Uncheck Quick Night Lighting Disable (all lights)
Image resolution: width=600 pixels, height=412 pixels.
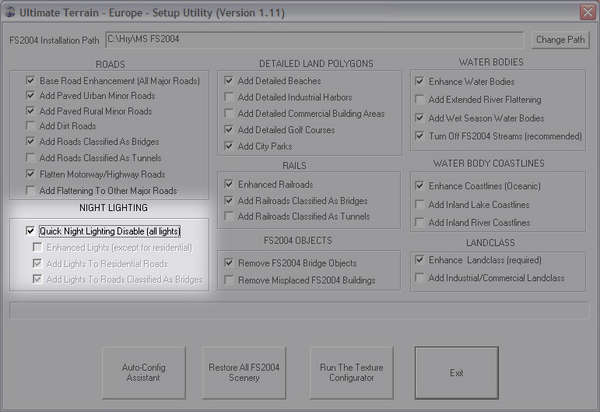tap(30, 231)
